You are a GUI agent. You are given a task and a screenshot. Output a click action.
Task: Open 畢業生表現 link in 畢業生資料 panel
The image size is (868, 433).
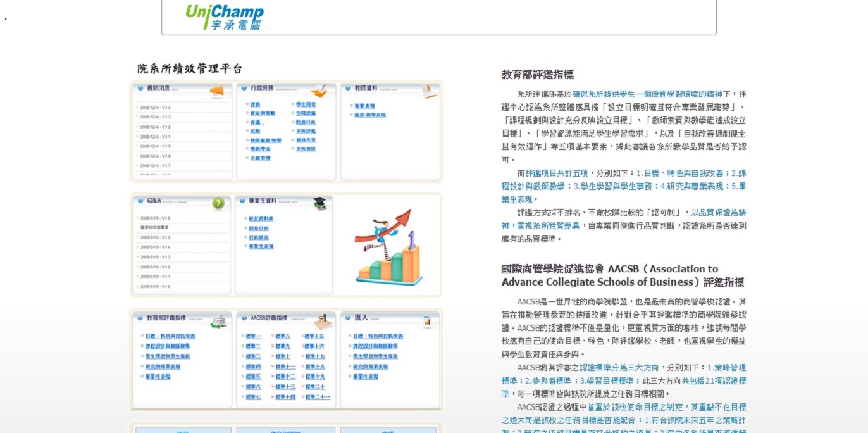coord(261,246)
